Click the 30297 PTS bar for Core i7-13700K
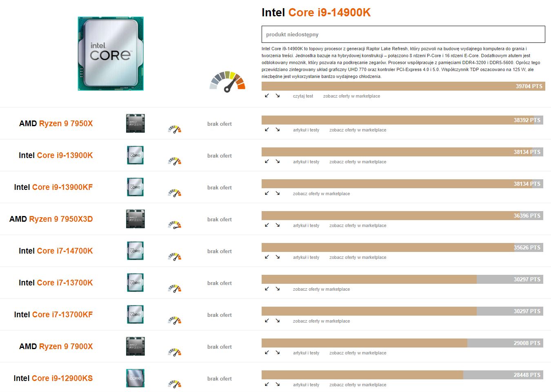 [402, 279]
